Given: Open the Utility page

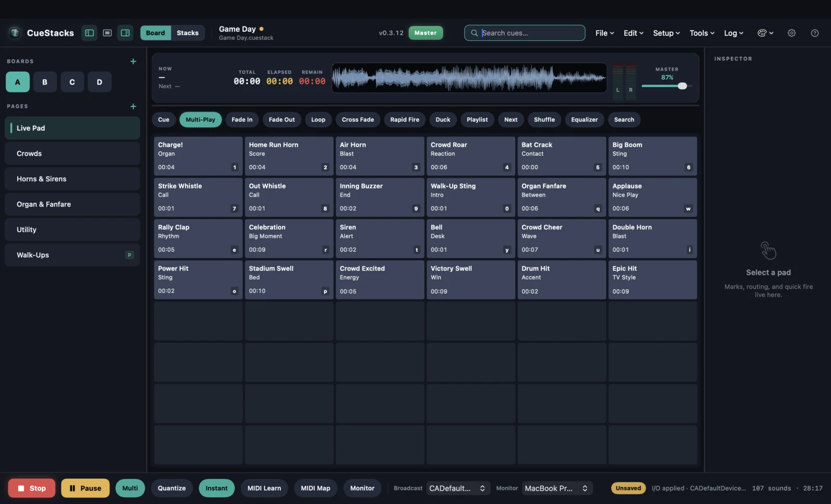Looking at the screenshot, I should click(x=72, y=229).
